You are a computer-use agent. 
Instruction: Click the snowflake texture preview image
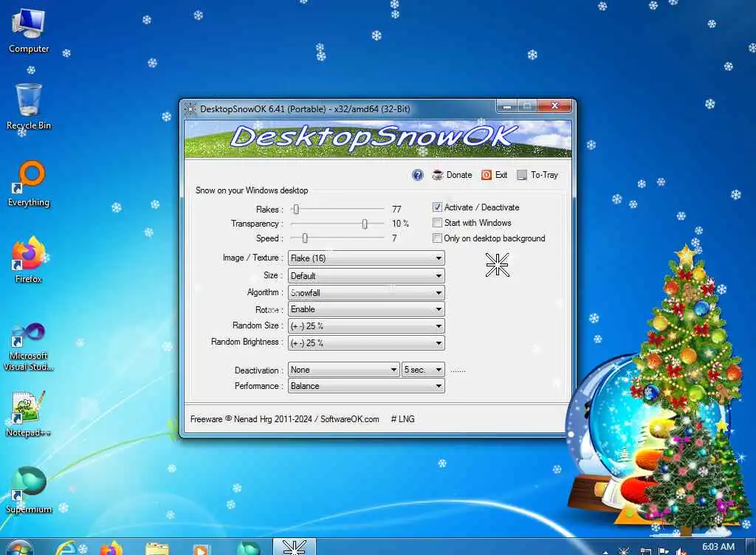pos(497,265)
